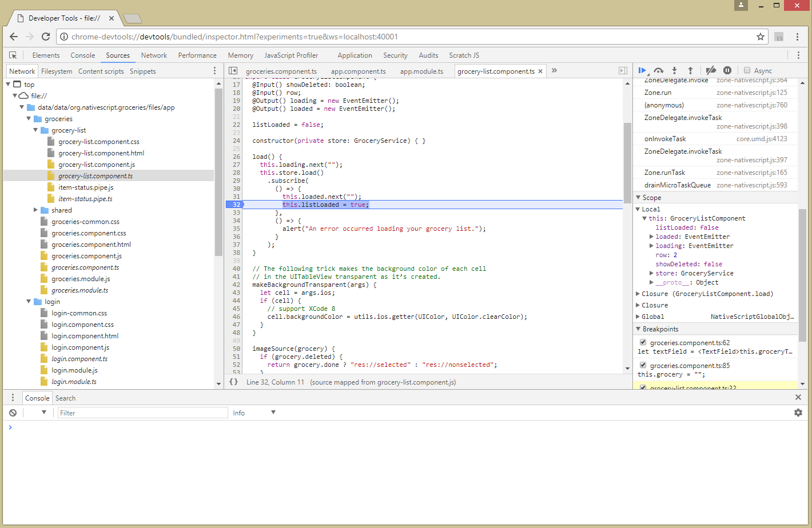Open item-status.pipe.ts file

(85, 199)
